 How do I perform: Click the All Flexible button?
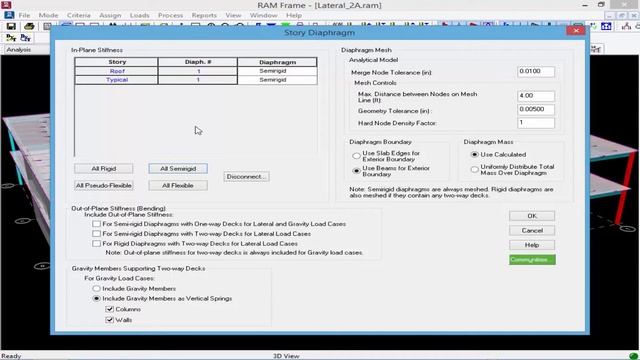pyautogui.click(x=178, y=185)
